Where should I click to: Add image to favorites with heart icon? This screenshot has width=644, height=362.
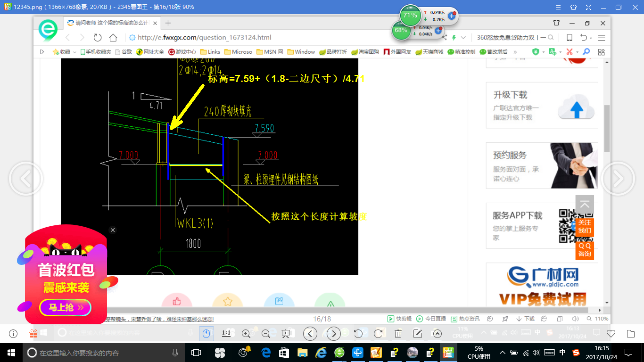(x=611, y=334)
